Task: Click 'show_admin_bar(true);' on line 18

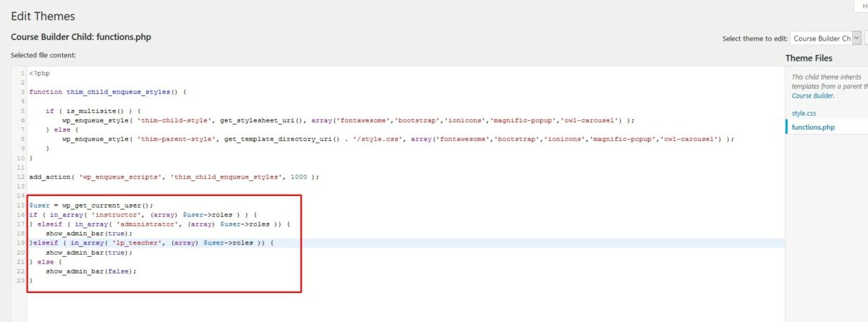Action: pyautogui.click(x=89, y=234)
